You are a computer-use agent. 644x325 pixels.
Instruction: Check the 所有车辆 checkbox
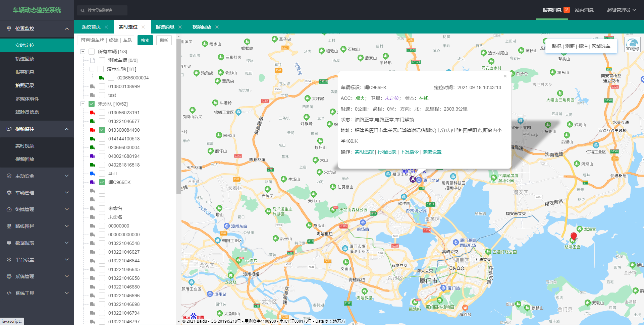pyautogui.click(x=92, y=51)
